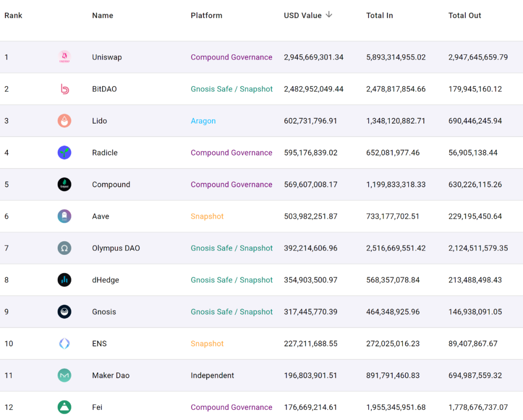523x420 pixels.
Task: Click the dHedge logo icon
Action: coord(64,280)
